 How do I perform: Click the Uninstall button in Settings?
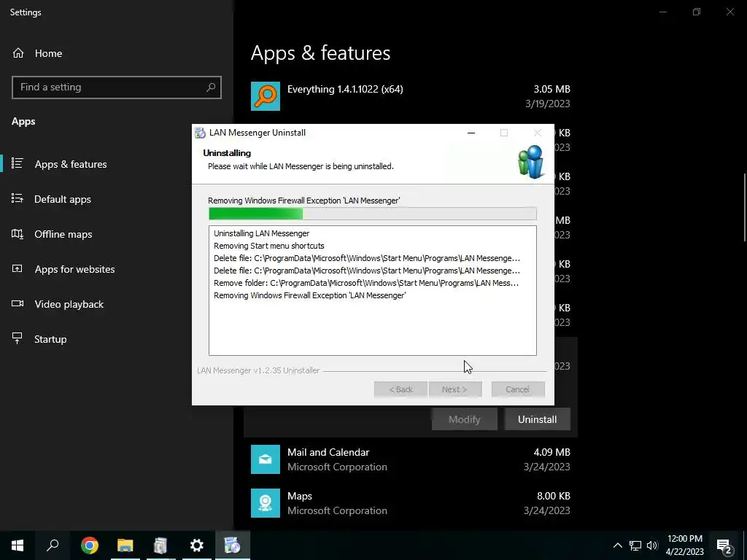538,419
